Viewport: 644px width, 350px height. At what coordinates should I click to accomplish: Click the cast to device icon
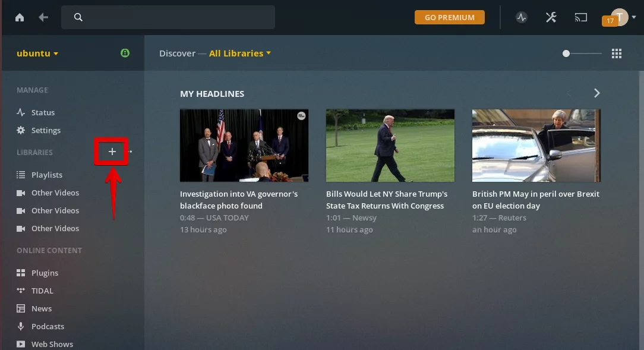click(581, 17)
